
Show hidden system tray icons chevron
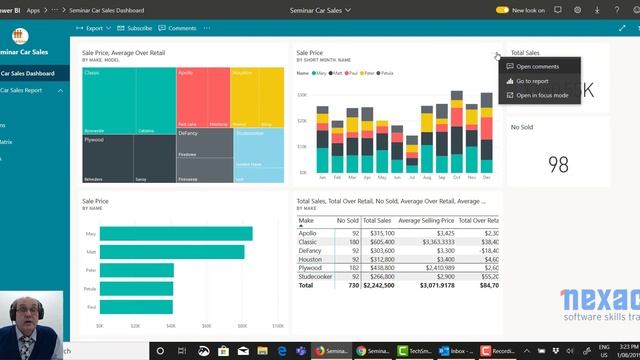click(527, 351)
